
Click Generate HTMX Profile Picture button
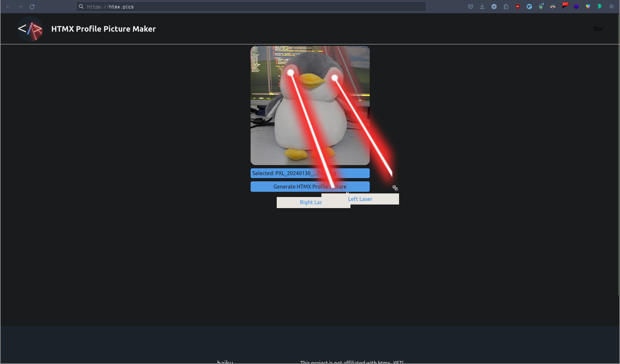[310, 187]
